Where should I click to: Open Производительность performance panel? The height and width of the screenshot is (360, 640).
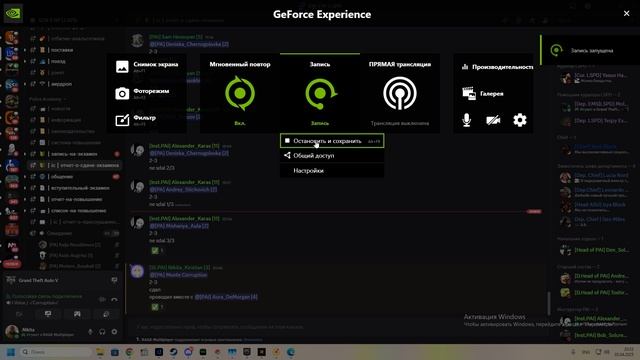(x=497, y=67)
